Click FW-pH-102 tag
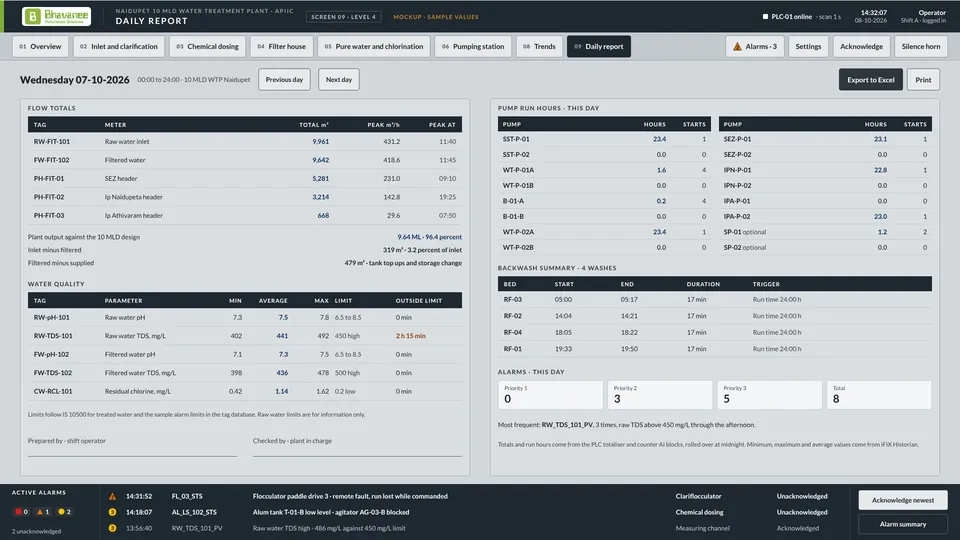 [x=51, y=354]
